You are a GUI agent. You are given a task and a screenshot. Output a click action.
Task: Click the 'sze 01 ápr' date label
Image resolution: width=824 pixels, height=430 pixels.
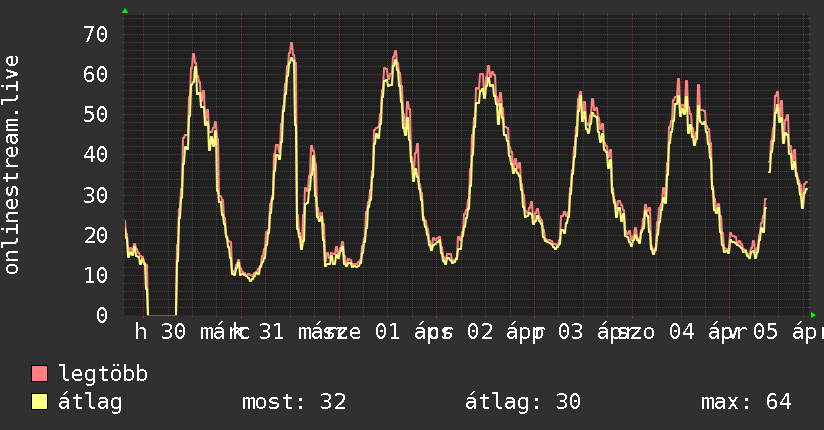(x=388, y=332)
